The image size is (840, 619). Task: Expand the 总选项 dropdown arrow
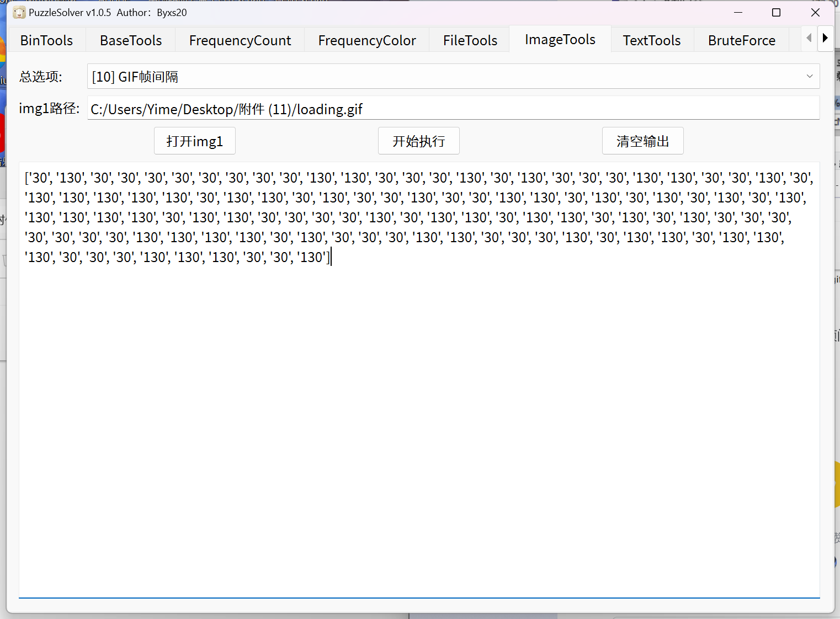(809, 77)
